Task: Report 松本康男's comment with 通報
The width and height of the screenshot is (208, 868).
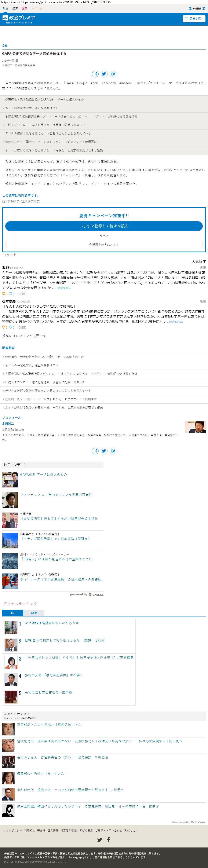Action: [203, 301]
